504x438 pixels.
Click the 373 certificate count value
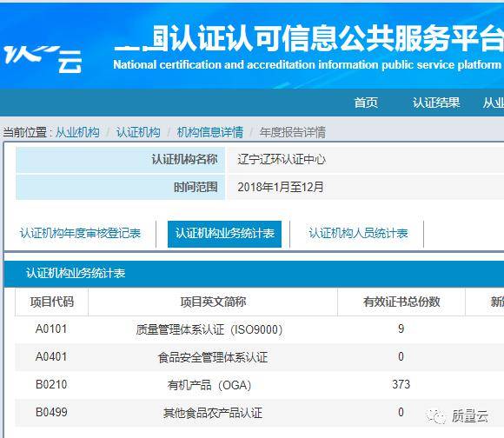point(401,384)
